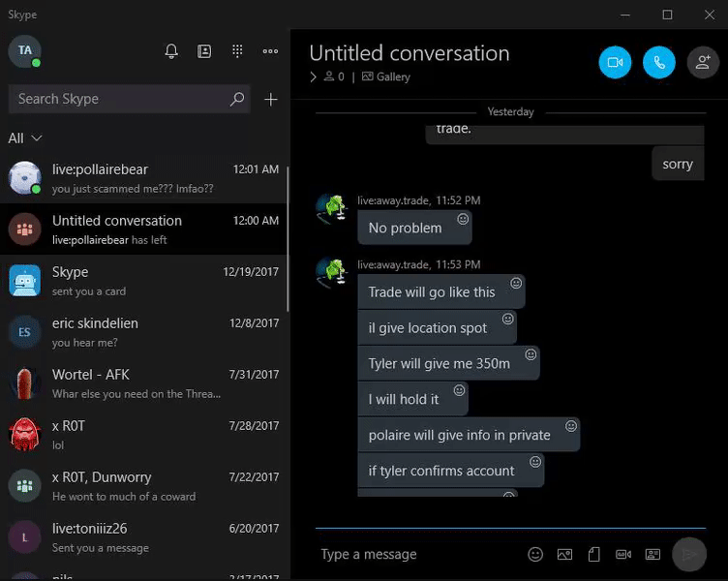Add an image to the message

point(564,554)
